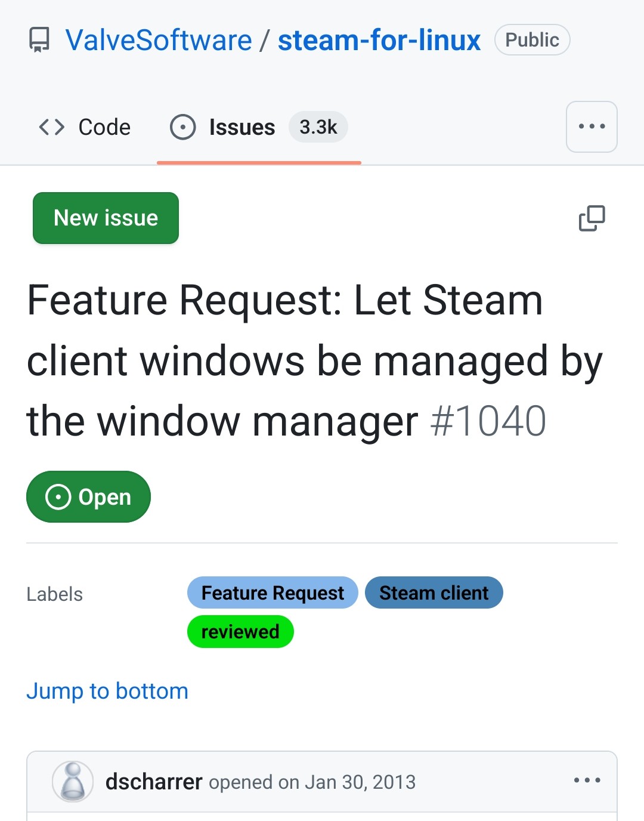
Task: Open the ValveSoftware organization link
Action: (159, 41)
